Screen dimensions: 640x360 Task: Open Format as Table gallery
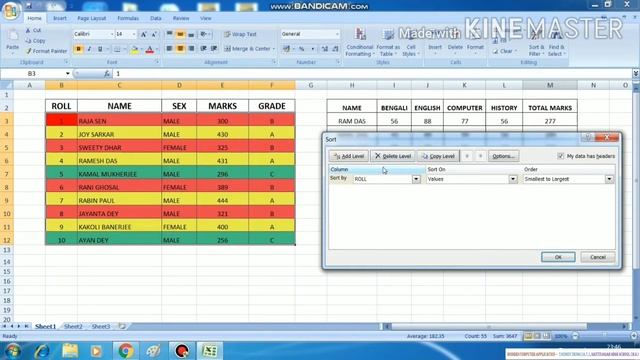point(388,42)
